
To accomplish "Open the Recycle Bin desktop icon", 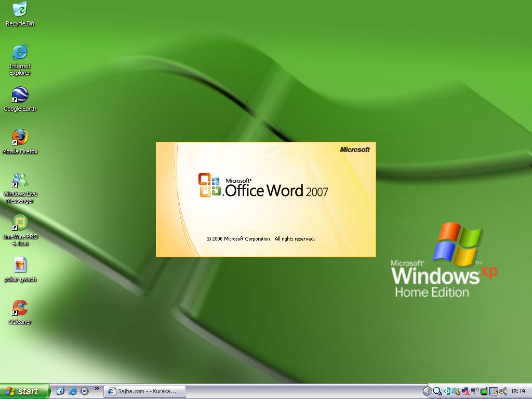I will point(20,9).
